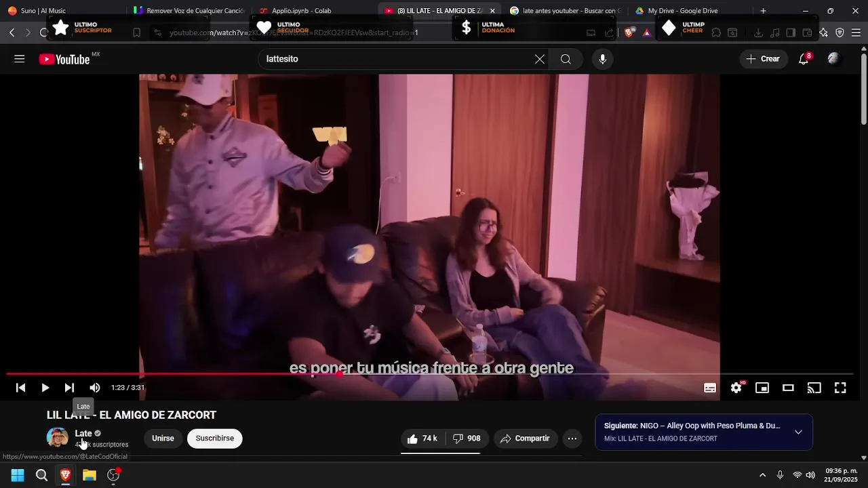Viewport: 868px width, 488px height.
Task: Cast video to a TV
Action: 814,388
